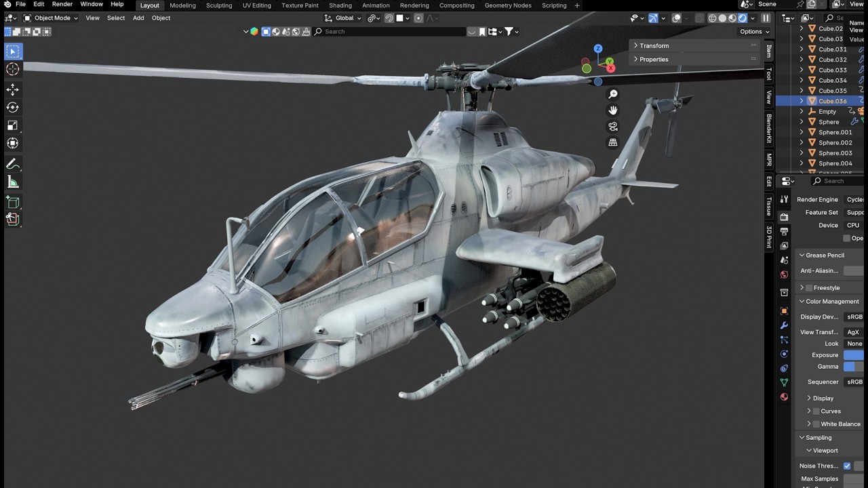
Task: Choose the Move tool
Action: pyautogui.click(x=12, y=89)
